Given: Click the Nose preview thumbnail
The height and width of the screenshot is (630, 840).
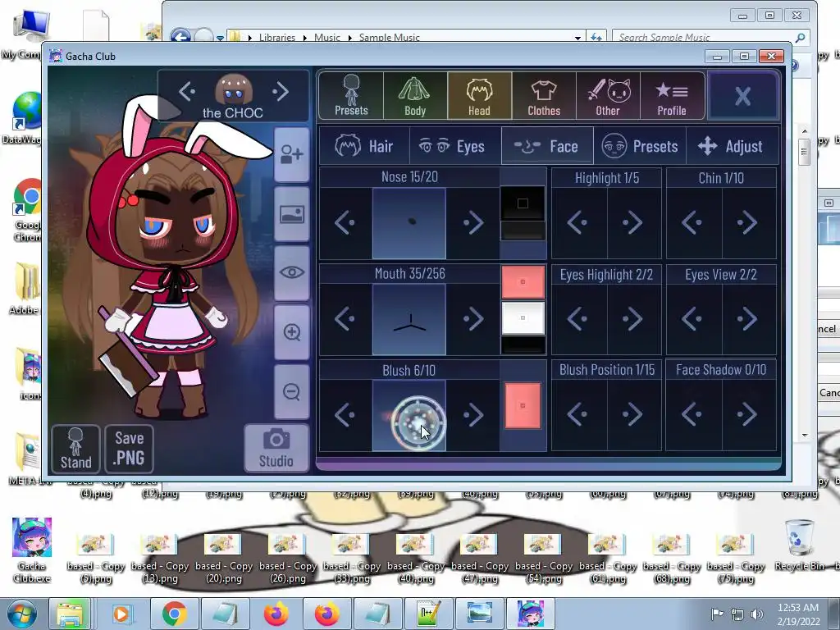Looking at the screenshot, I should (x=409, y=223).
